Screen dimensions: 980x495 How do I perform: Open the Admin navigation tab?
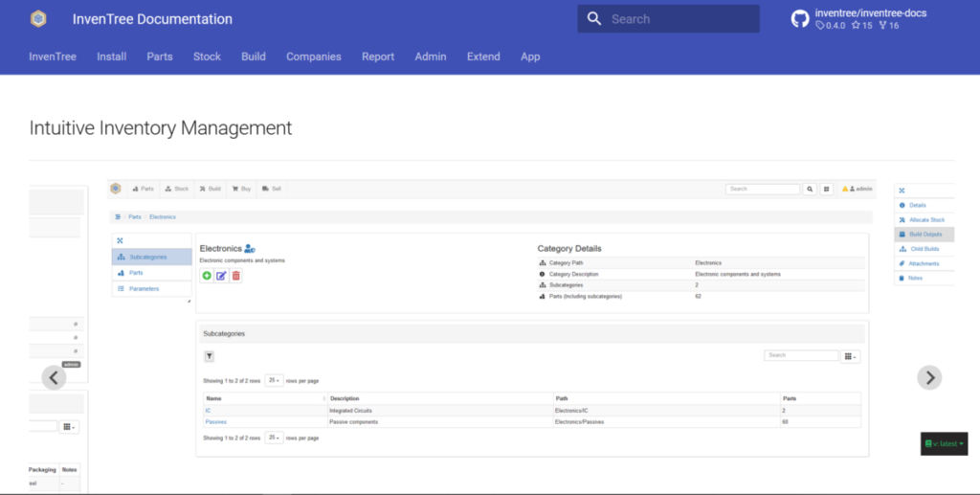(431, 56)
